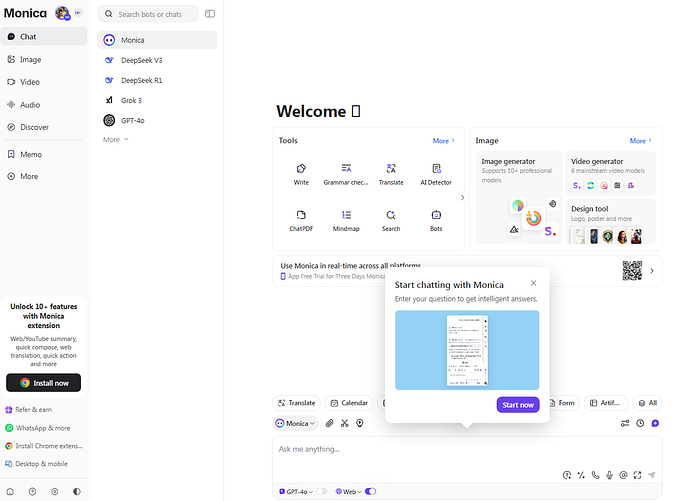Click the phone call icon in input box
Image resolution: width=700 pixels, height=501 pixels.
[596, 475]
